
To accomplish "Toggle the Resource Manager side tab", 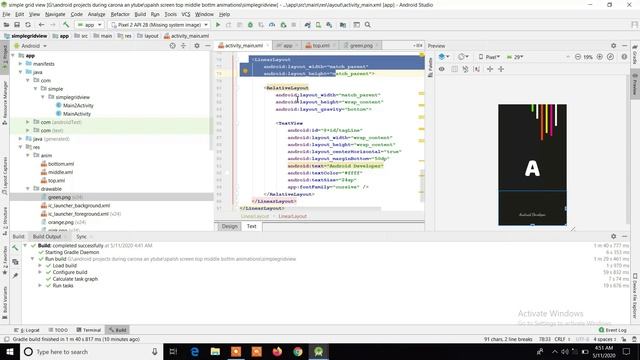I will coord(5,102).
